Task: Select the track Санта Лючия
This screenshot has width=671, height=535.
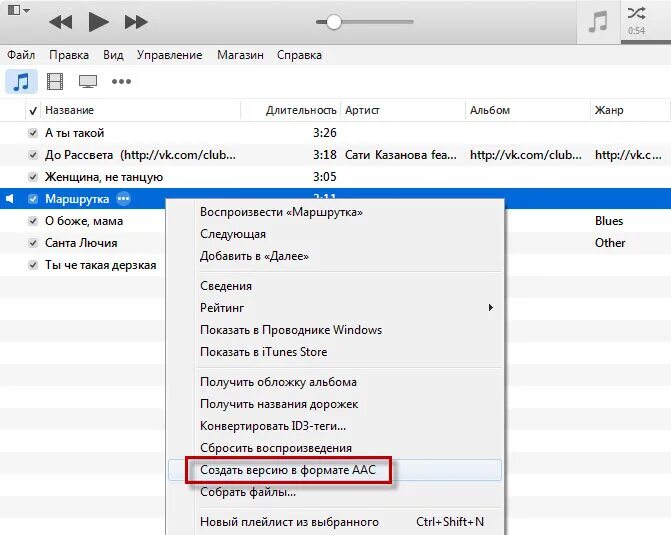Action: coord(81,243)
